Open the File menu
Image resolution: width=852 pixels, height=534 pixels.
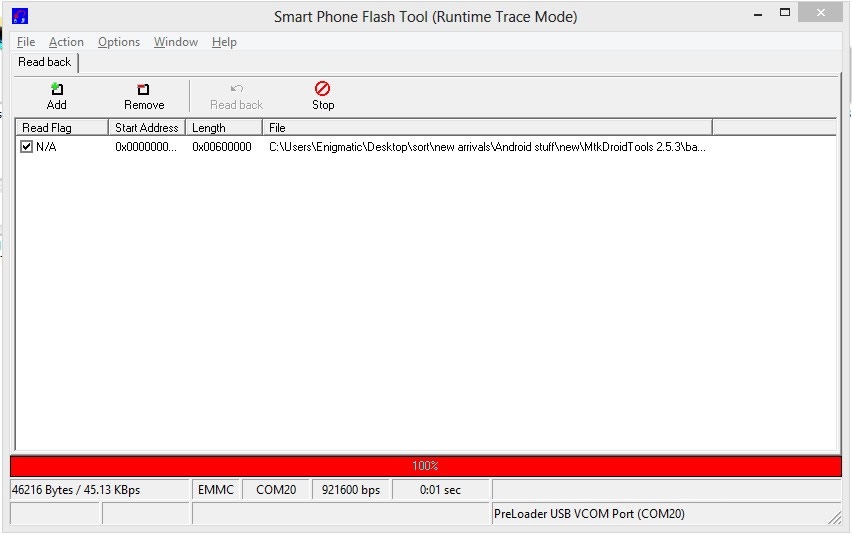click(26, 42)
